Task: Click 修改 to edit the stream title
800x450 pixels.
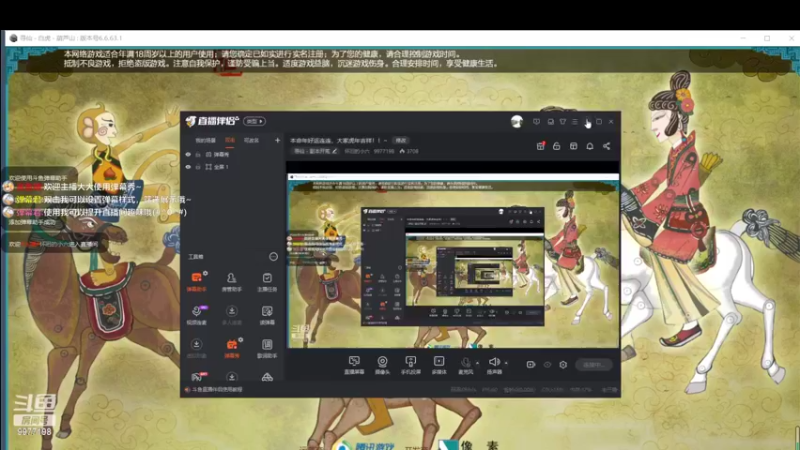Action: (401, 140)
